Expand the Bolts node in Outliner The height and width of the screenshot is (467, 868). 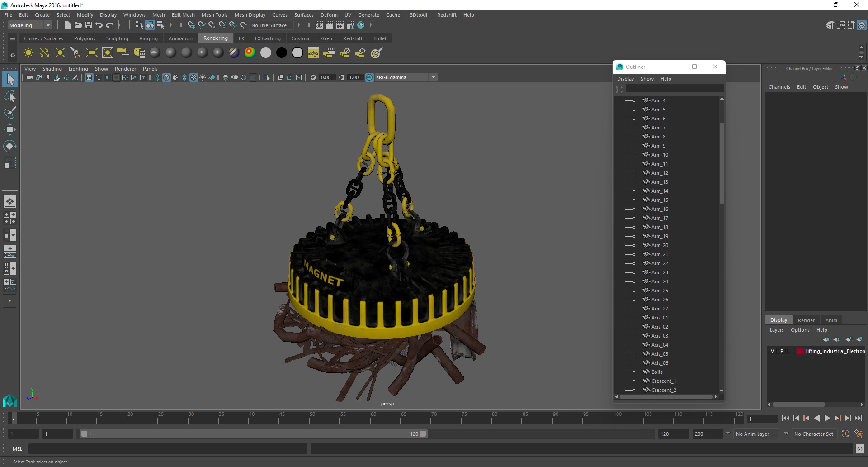(x=633, y=372)
